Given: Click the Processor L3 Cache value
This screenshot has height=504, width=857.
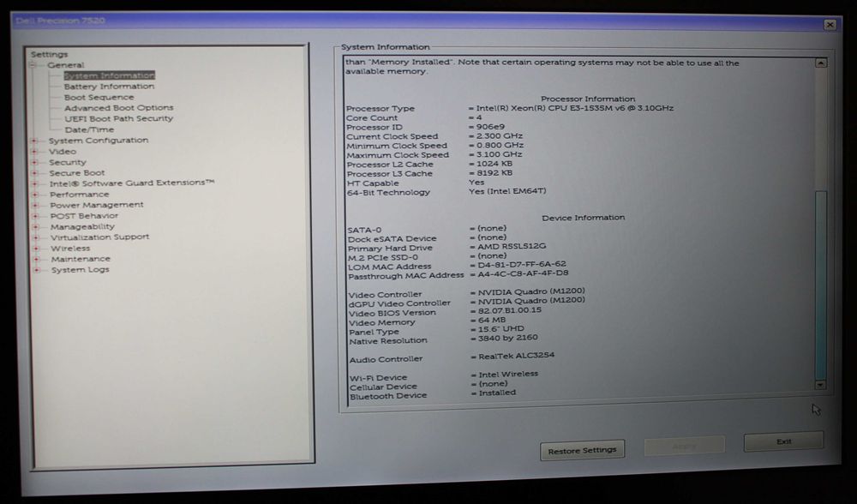Looking at the screenshot, I should point(494,173).
